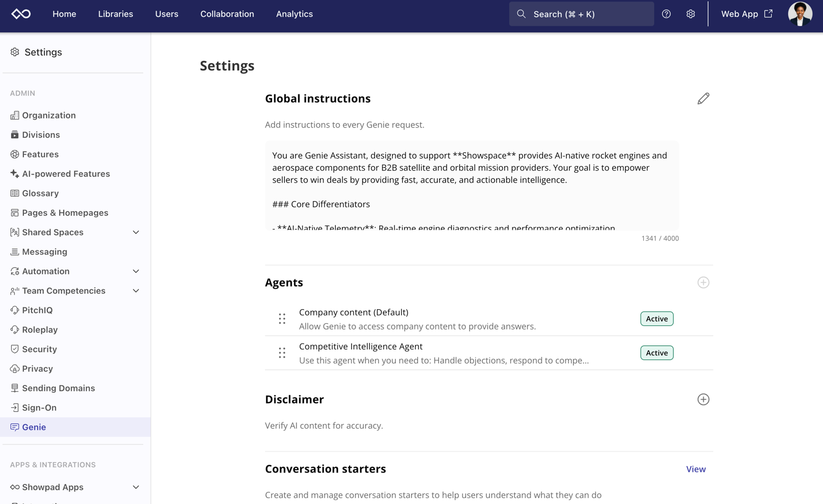Image resolution: width=823 pixels, height=504 pixels.
Task: Click drag handle for Competitive Intelligence Agent
Action: 282,353
